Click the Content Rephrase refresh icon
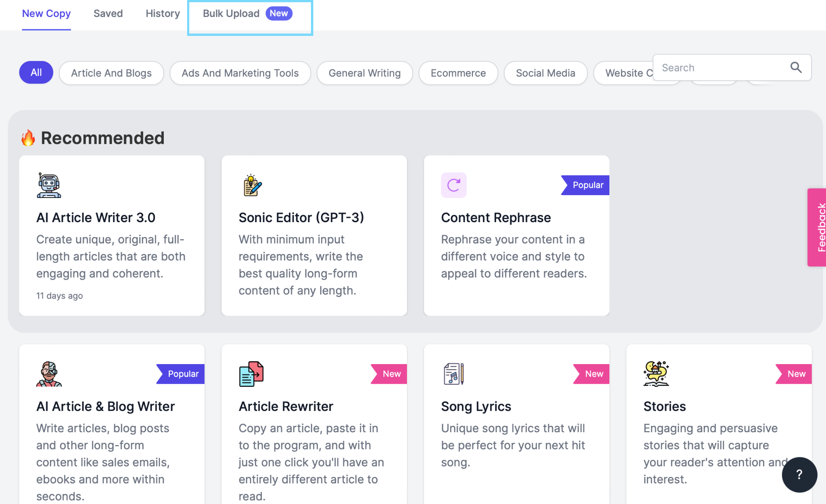 click(x=454, y=185)
